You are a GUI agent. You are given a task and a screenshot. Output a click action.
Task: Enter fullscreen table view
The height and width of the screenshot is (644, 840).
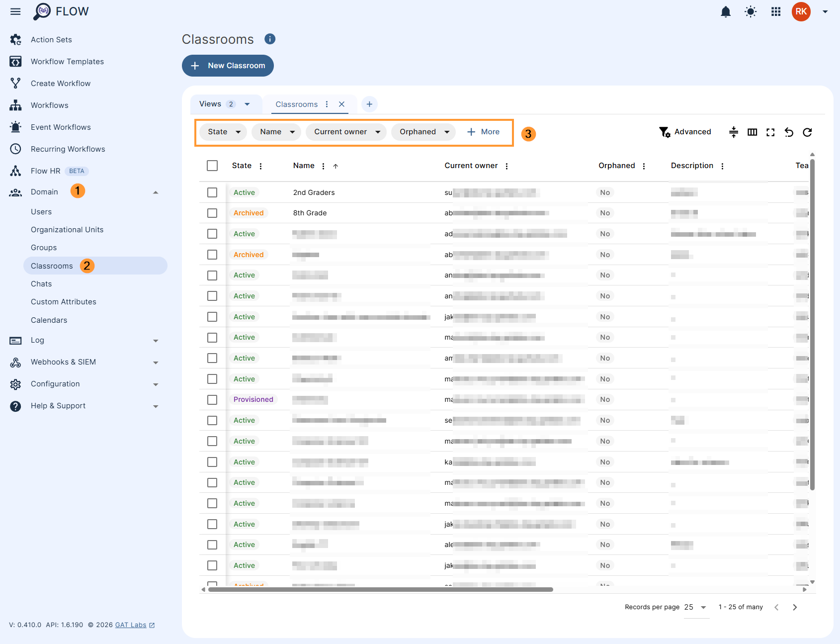coord(770,132)
